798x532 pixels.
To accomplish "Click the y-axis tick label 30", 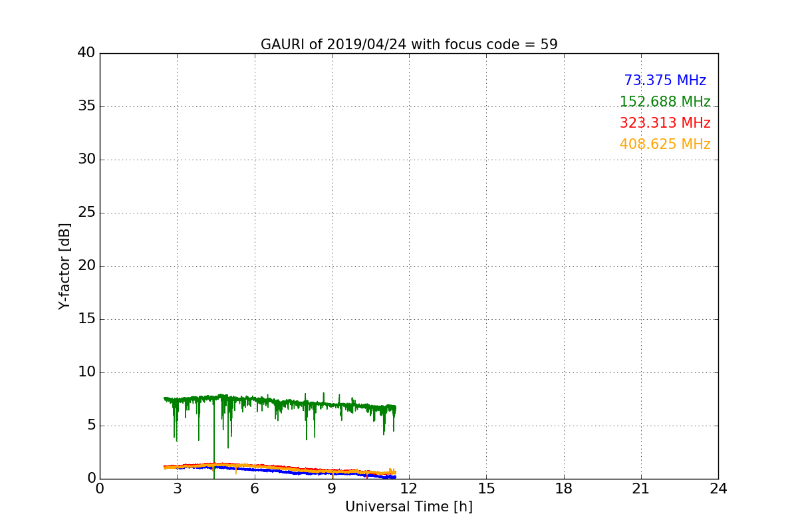I will click(x=86, y=160).
